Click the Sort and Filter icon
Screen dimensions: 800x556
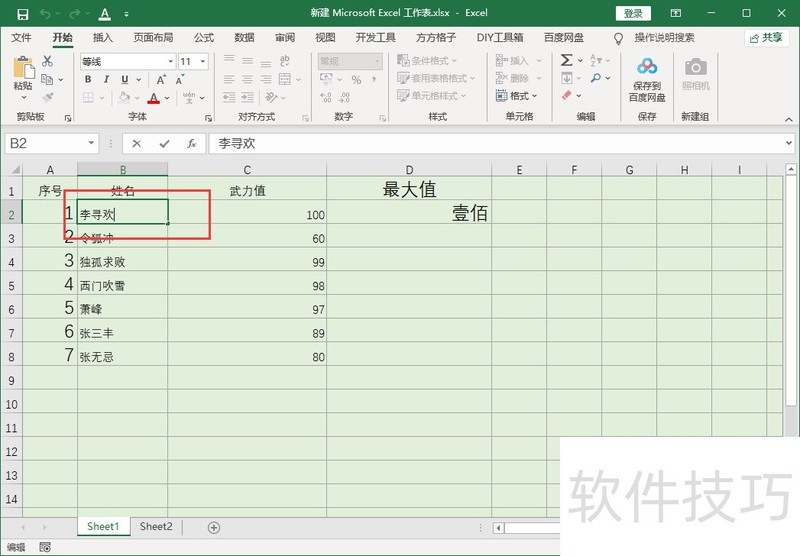595,60
